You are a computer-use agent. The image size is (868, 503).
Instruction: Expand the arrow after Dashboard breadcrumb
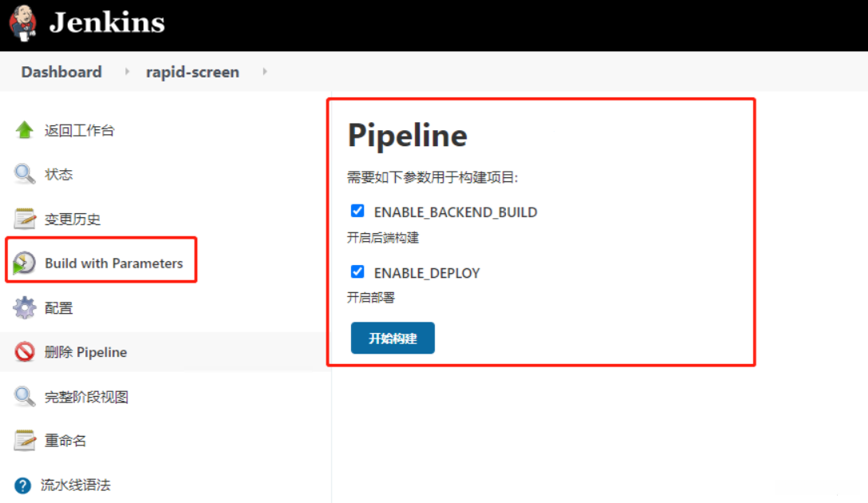127,72
